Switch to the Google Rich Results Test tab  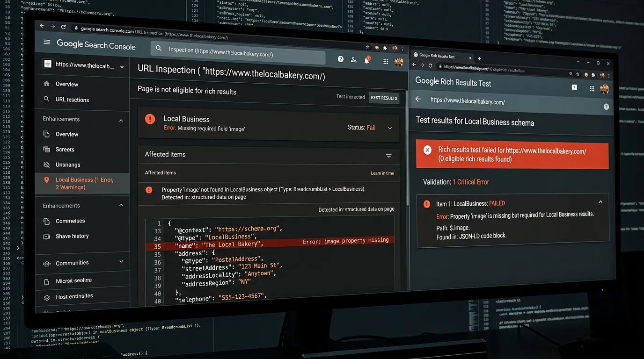pos(440,56)
